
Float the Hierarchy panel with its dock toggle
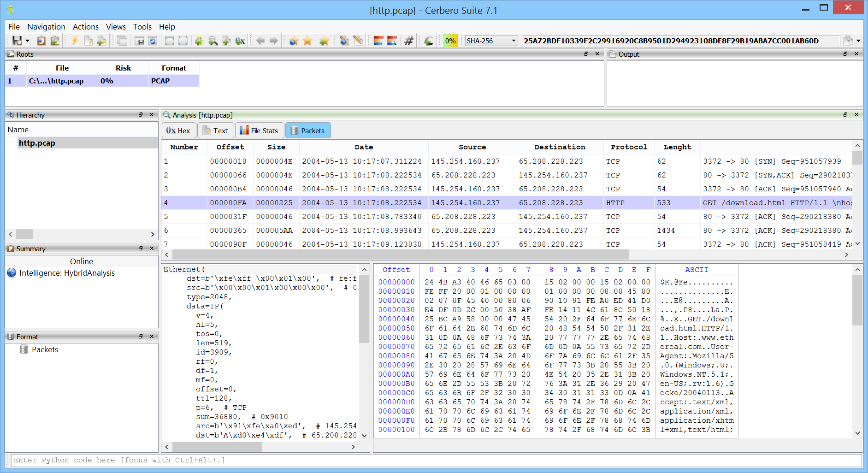coord(141,115)
